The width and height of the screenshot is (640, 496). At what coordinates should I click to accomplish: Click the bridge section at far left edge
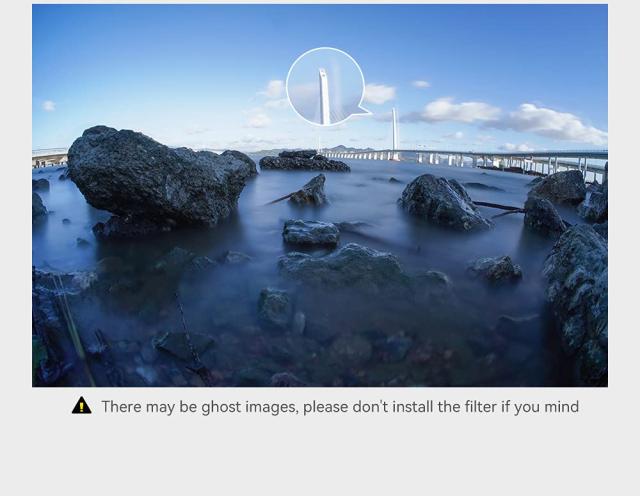point(50,158)
